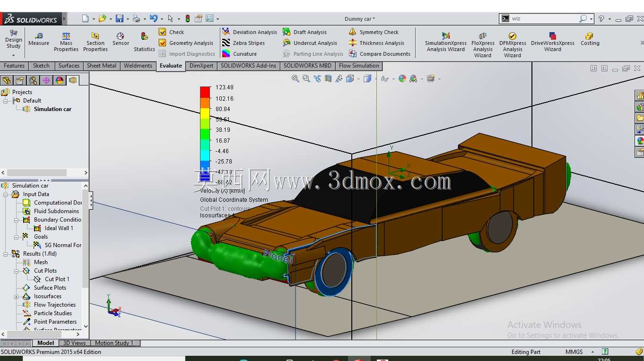The height and width of the screenshot is (361, 644).
Task: Enable Zebra Stripes display
Action: pos(244,43)
